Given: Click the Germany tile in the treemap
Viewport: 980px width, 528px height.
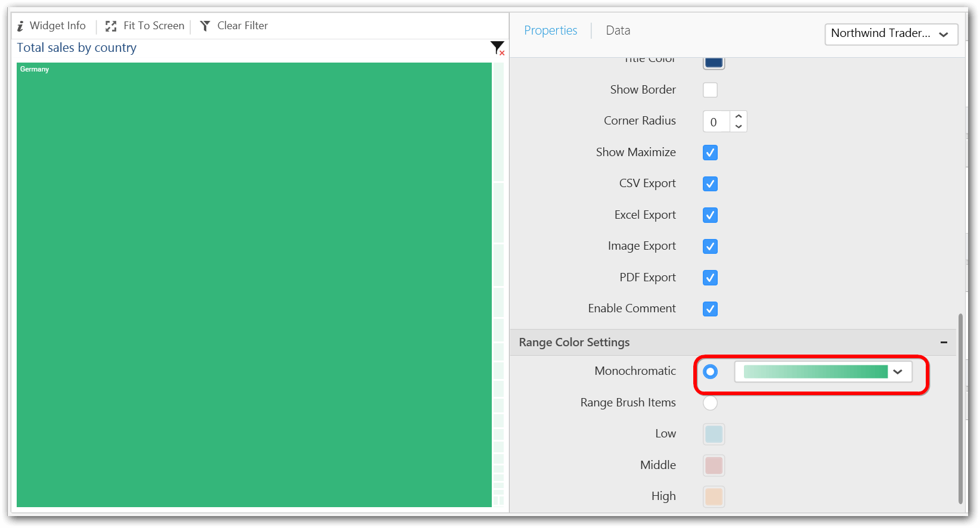Looking at the screenshot, I should [x=254, y=285].
